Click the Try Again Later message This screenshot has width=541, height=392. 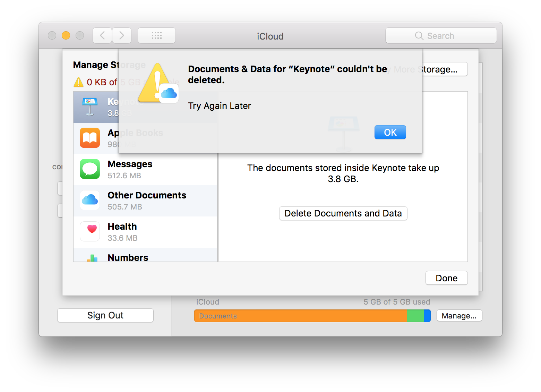220,106
